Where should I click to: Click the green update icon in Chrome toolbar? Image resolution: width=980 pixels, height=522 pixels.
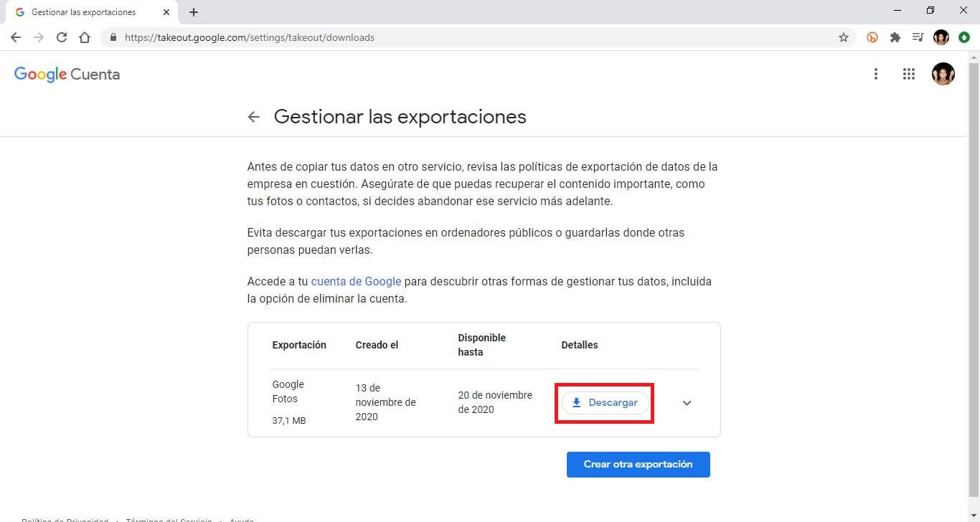pyautogui.click(x=964, y=37)
